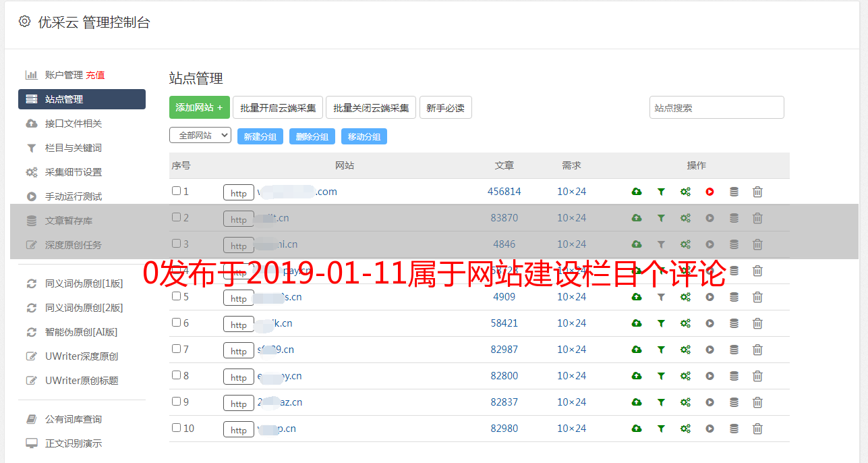
Task: Click the 10×24 value in row 10
Action: click(572, 429)
